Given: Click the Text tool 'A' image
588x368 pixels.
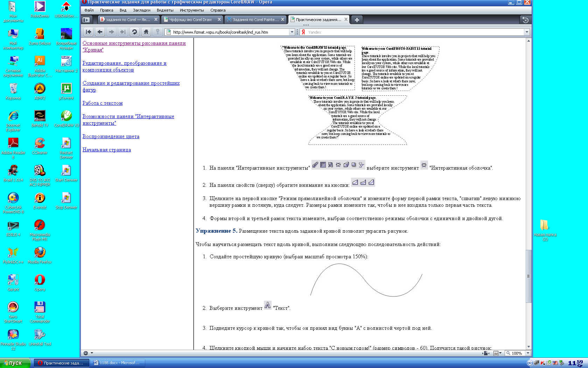Looking at the screenshot, I should coord(267,305).
